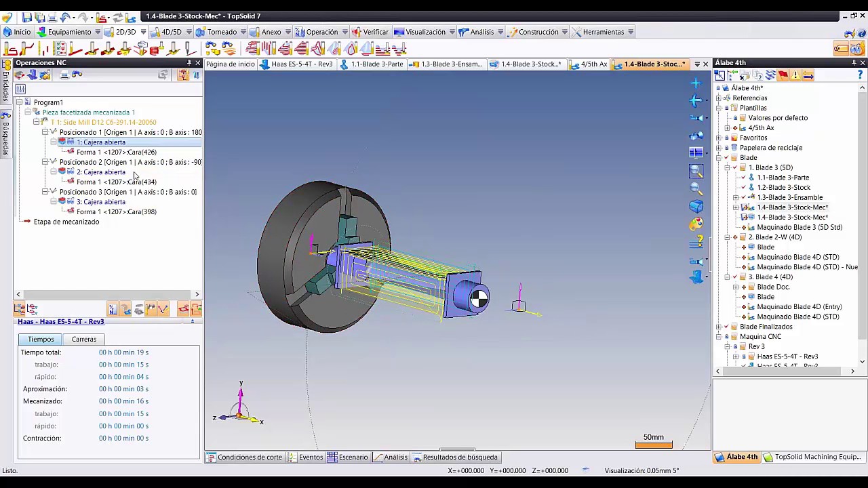
Task: Click the yellow warning triangle icon
Action: 795,76
